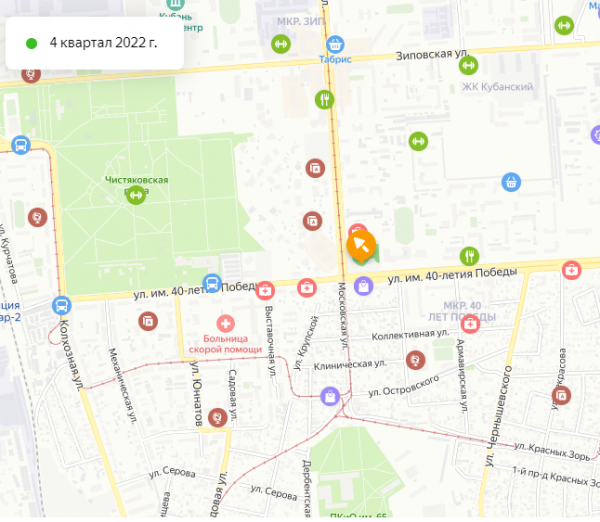
Task: Select the blue basket icon below ЖК Кубанский
Action: click(511, 183)
